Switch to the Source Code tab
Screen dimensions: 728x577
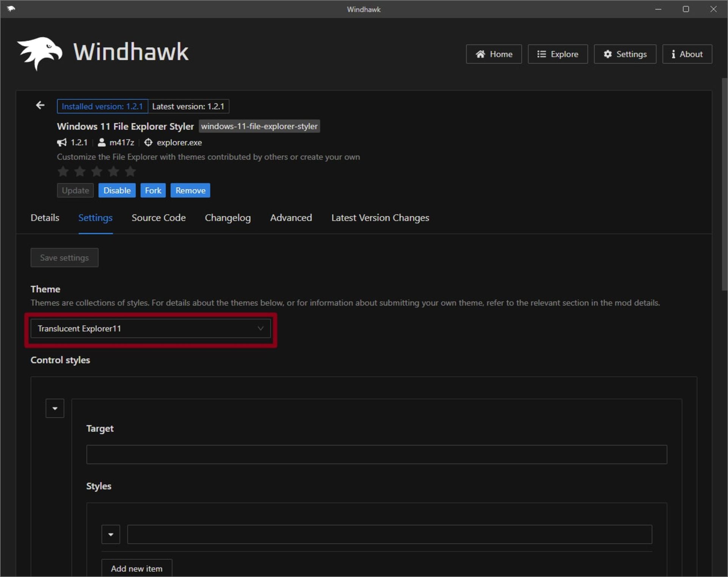[158, 218]
